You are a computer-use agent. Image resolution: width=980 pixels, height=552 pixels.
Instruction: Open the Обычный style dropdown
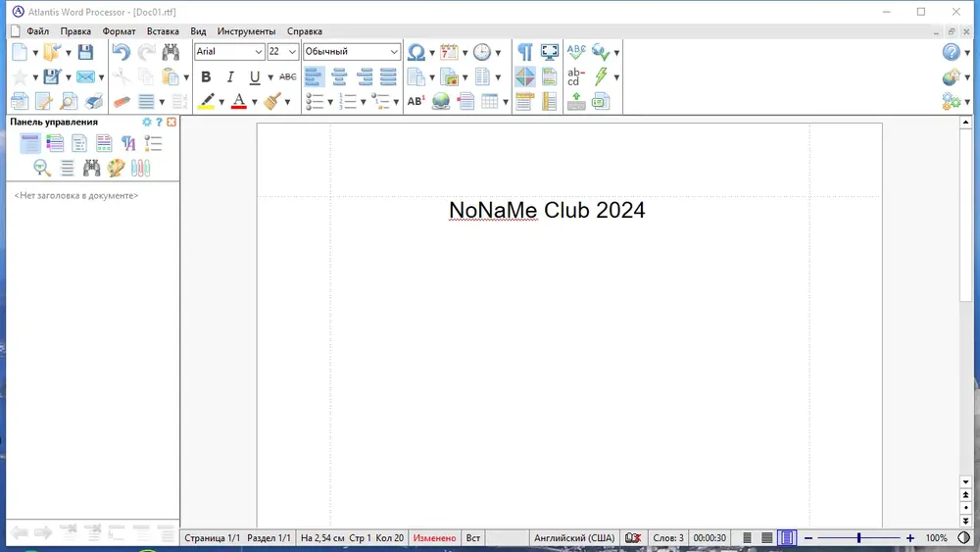(394, 52)
